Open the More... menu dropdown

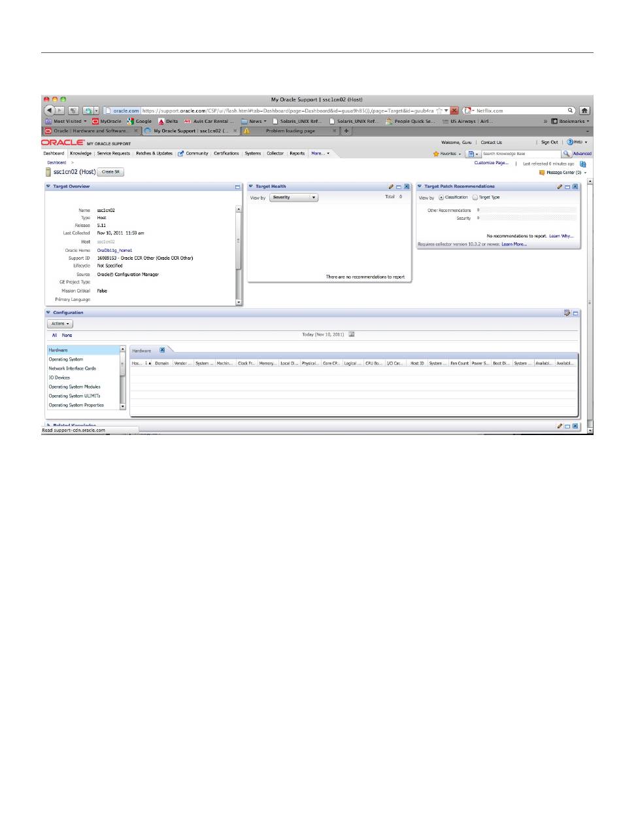click(x=320, y=153)
